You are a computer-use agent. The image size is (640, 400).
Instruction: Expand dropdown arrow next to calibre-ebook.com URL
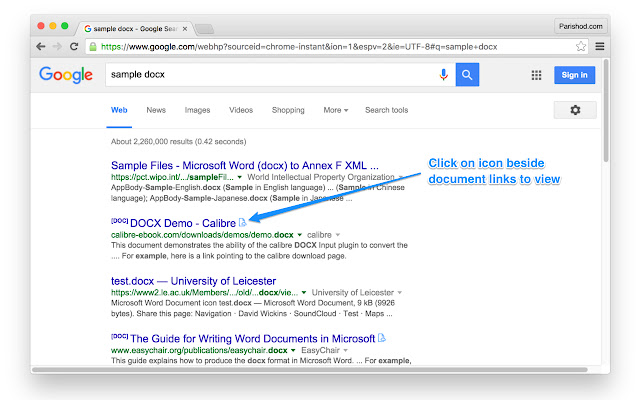click(x=300, y=235)
